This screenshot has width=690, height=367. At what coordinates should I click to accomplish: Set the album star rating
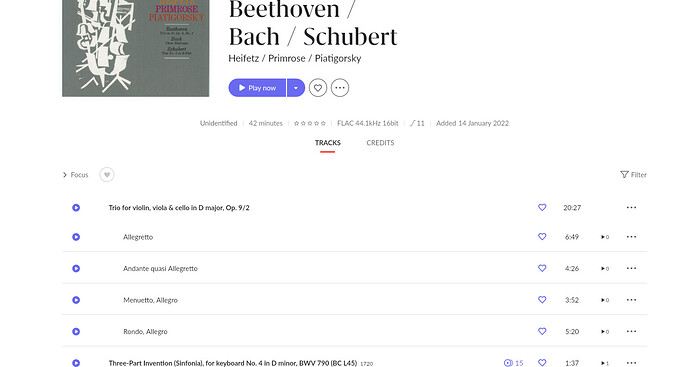click(310, 123)
